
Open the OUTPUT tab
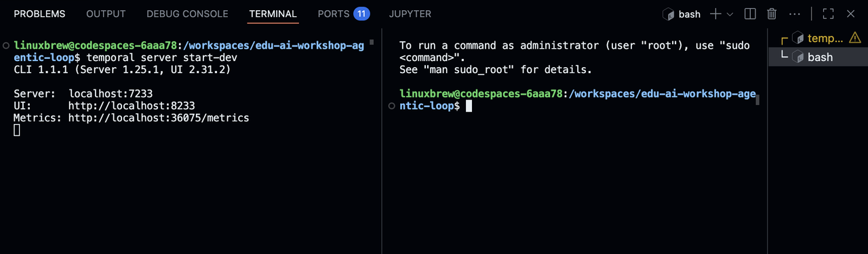pos(106,14)
